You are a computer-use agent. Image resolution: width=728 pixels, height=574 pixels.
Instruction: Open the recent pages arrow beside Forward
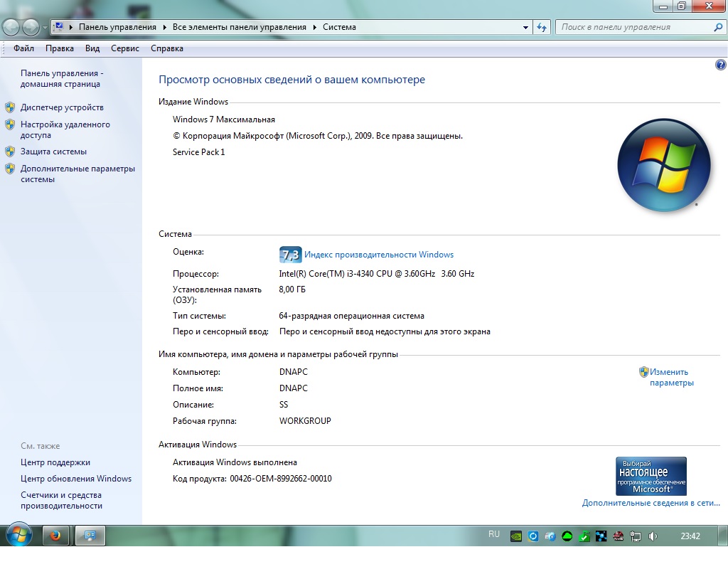click(45, 28)
